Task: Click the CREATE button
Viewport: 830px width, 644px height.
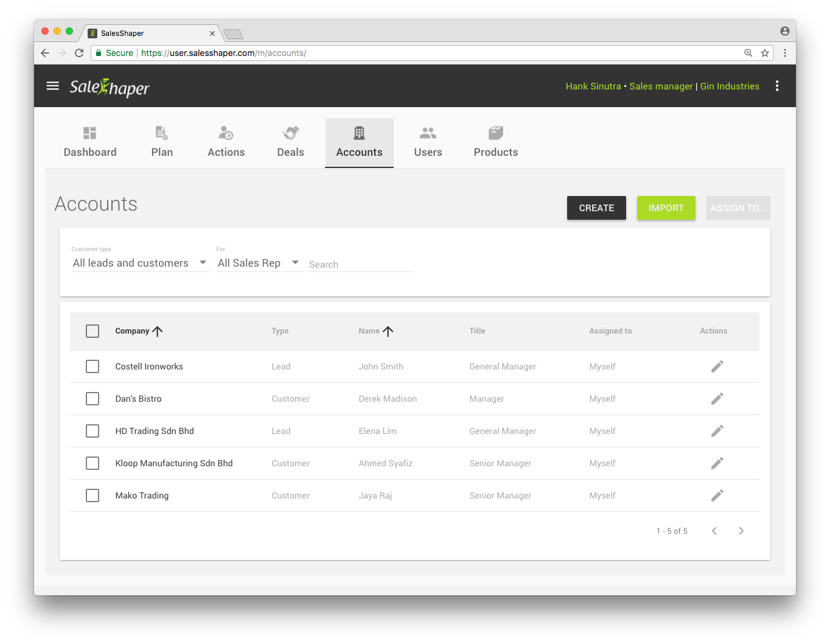Action: point(596,208)
